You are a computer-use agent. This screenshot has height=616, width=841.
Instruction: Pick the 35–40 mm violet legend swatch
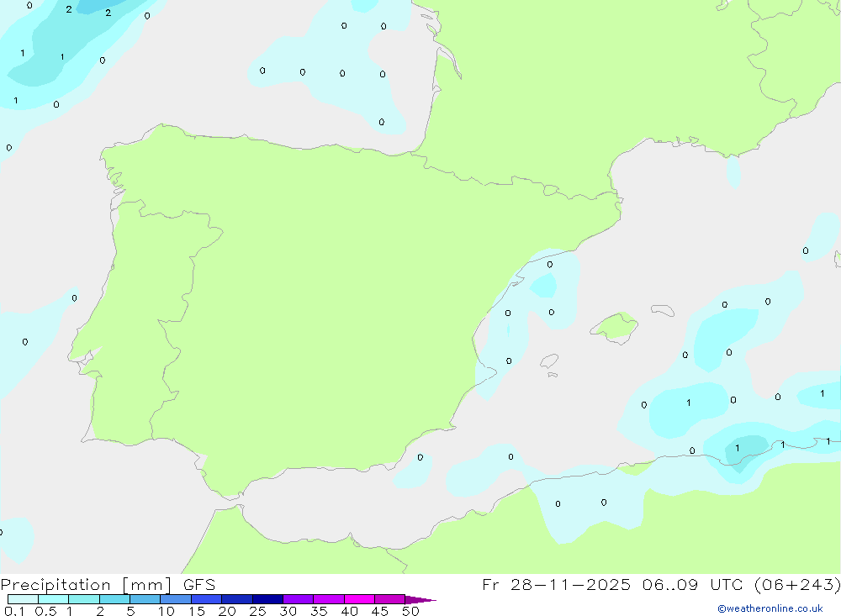(x=328, y=599)
